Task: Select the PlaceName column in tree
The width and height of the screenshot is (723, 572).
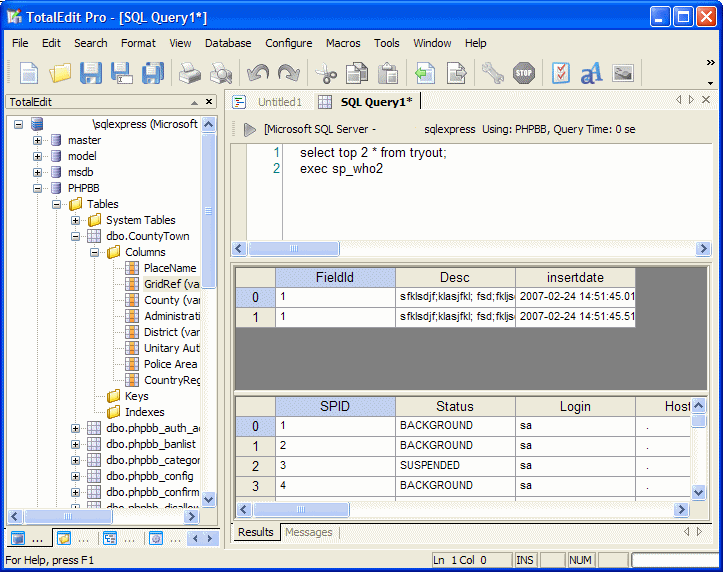Action: click(x=170, y=268)
